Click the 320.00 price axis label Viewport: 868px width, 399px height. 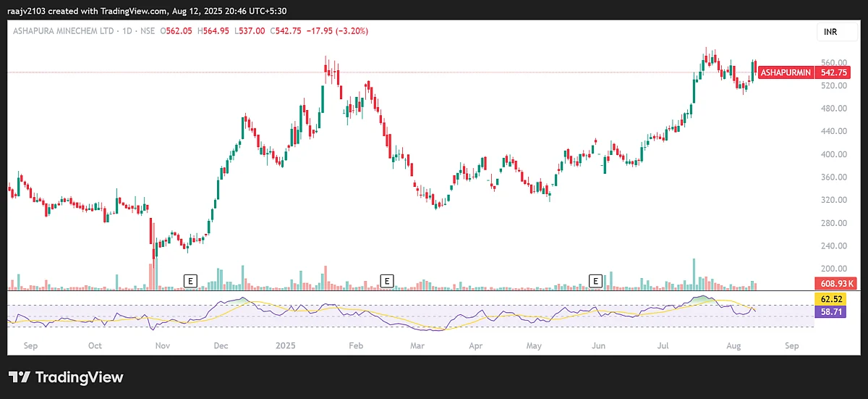[x=834, y=200]
